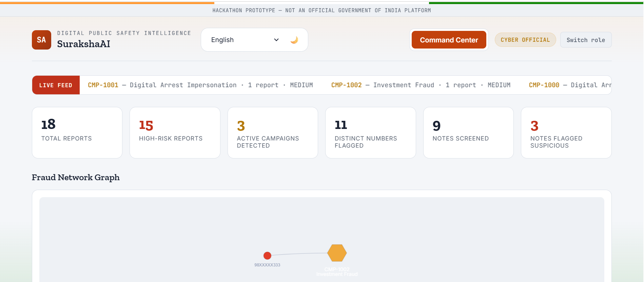Click the Fraud Network Graph heading
The height and width of the screenshot is (282, 644).
[76, 177]
